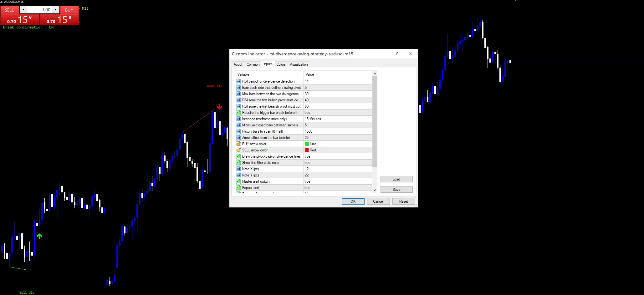Viewport: 644px width, 295px height.
Task: Open the Visualization tab
Action: coord(299,64)
